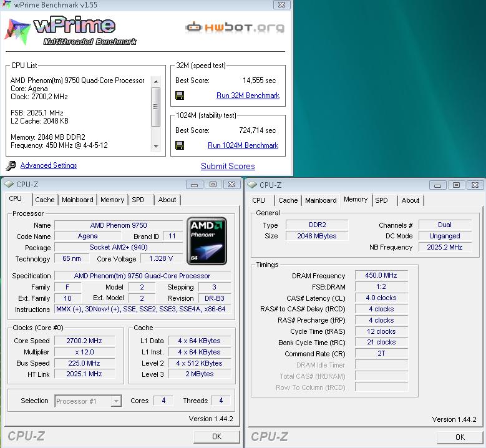Click Submit Scores link
Image resolution: width=486 pixels, height=448 pixels.
(x=228, y=167)
